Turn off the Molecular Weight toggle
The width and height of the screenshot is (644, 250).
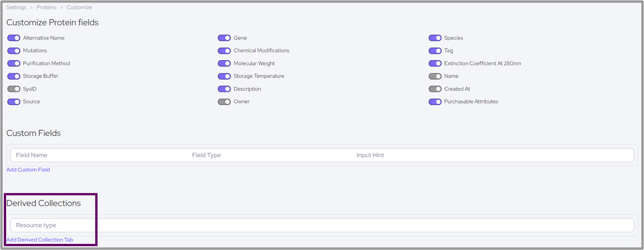224,63
